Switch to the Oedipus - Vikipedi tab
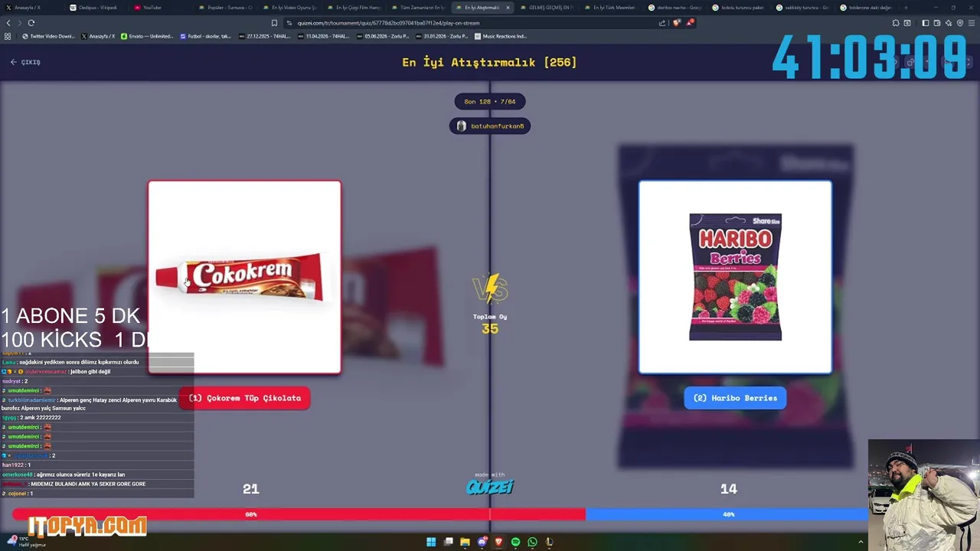980x551 pixels. (x=98, y=8)
